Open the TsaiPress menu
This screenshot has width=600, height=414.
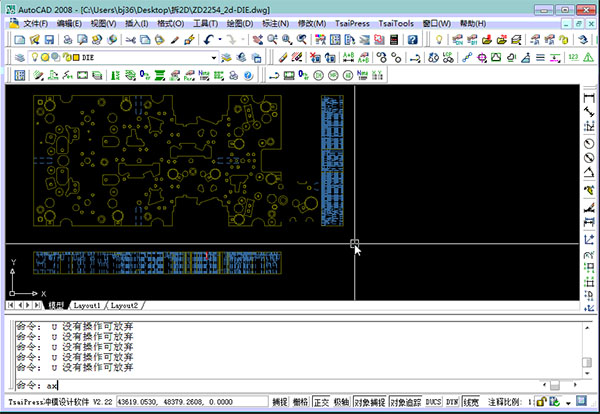click(353, 22)
